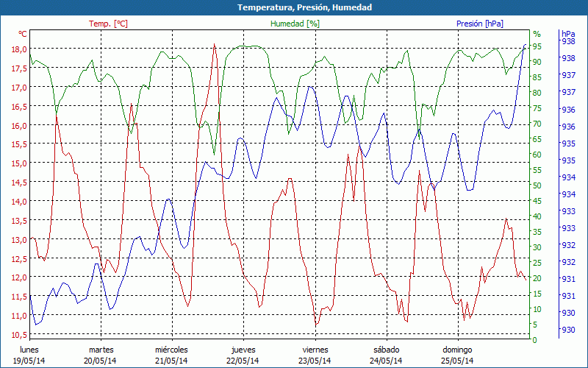
Task: Choose the miércoles 21/05/14 date label
Action: coord(171,355)
